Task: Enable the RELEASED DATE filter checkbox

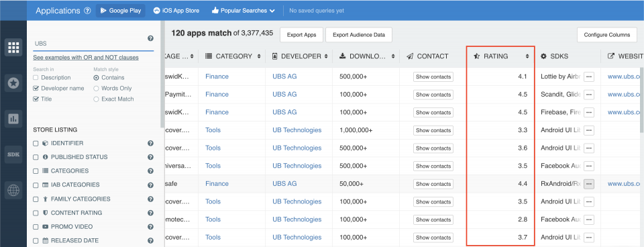Action: coord(36,241)
